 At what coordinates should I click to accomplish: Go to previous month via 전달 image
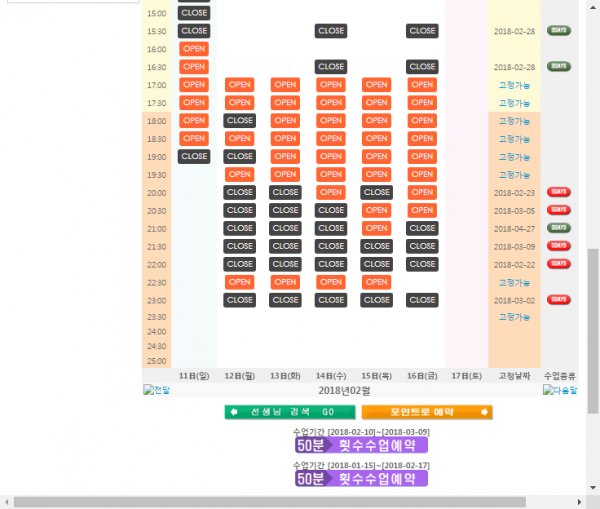pos(157,390)
